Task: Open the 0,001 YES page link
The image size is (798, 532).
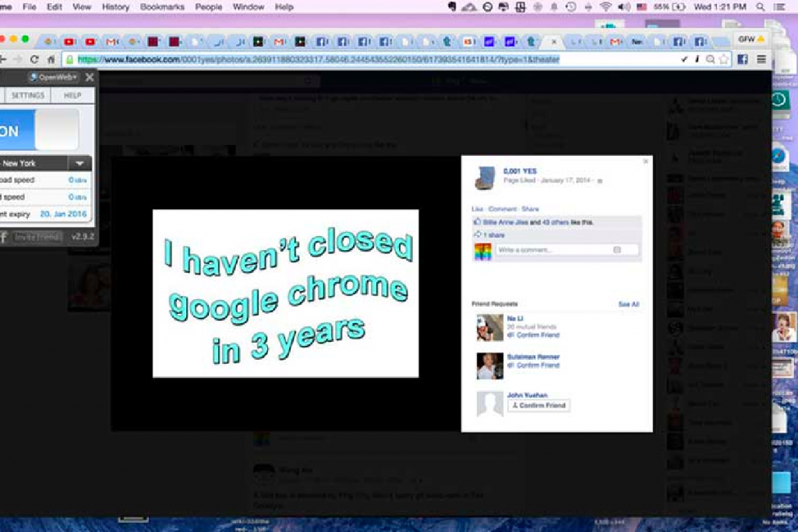Action: click(x=520, y=171)
